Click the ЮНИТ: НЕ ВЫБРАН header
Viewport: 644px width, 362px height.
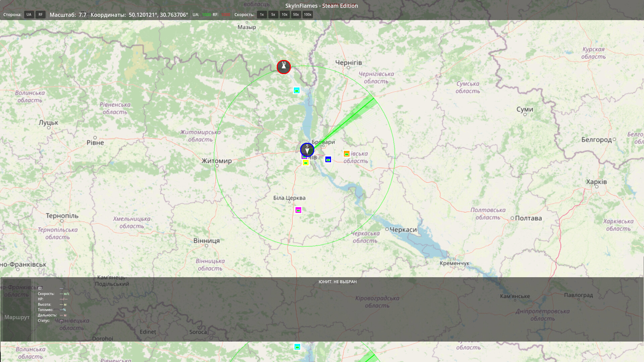click(x=337, y=282)
